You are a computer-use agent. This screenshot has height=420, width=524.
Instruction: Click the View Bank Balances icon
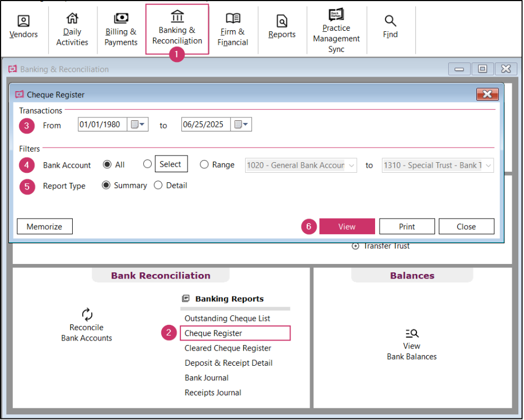412,333
